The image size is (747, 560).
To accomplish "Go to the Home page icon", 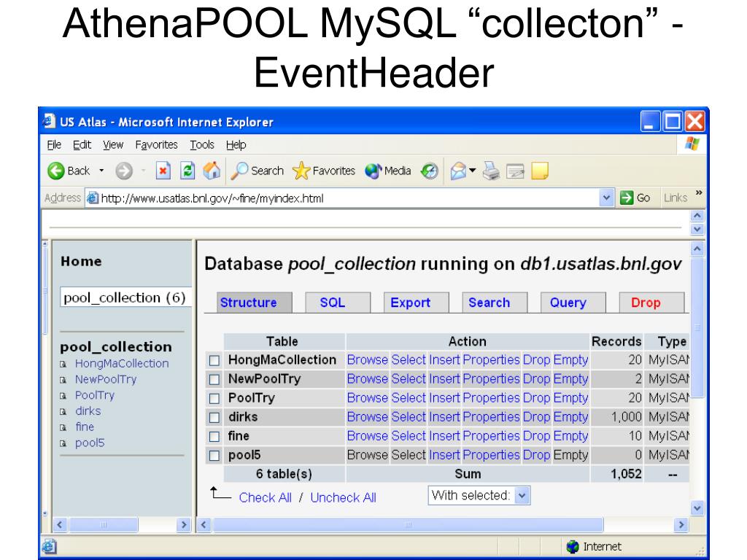I will [212, 171].
